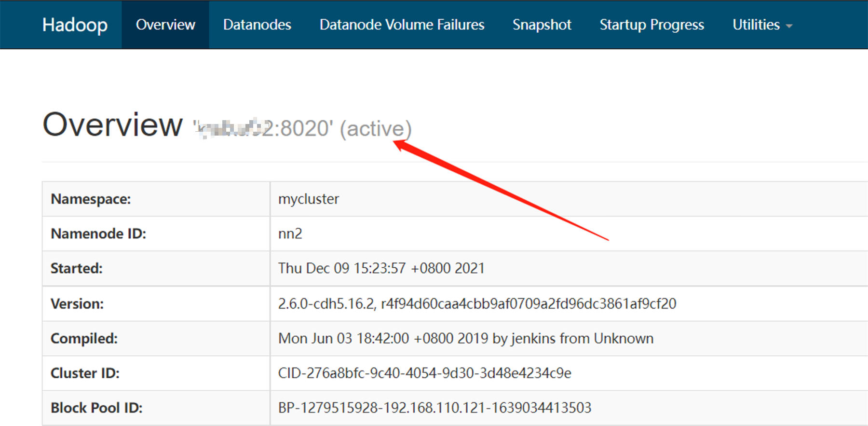Click the Hadoop brand logo link
Screen dimensions: 868x426
tap(75, 25)
